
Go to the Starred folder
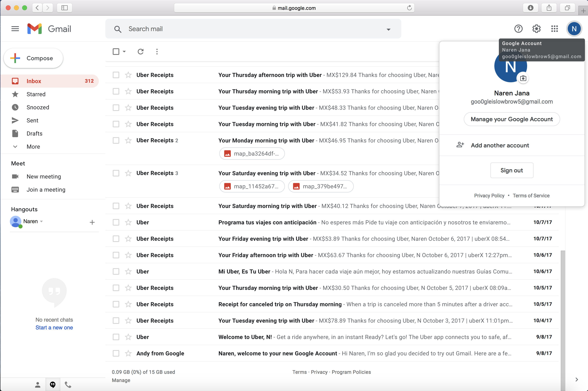tap(36, 94)
